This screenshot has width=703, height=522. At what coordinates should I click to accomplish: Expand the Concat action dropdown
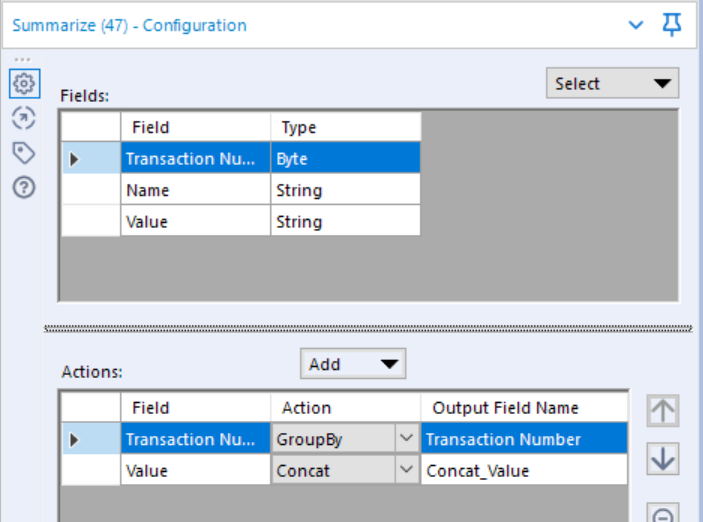pos(406,470)
